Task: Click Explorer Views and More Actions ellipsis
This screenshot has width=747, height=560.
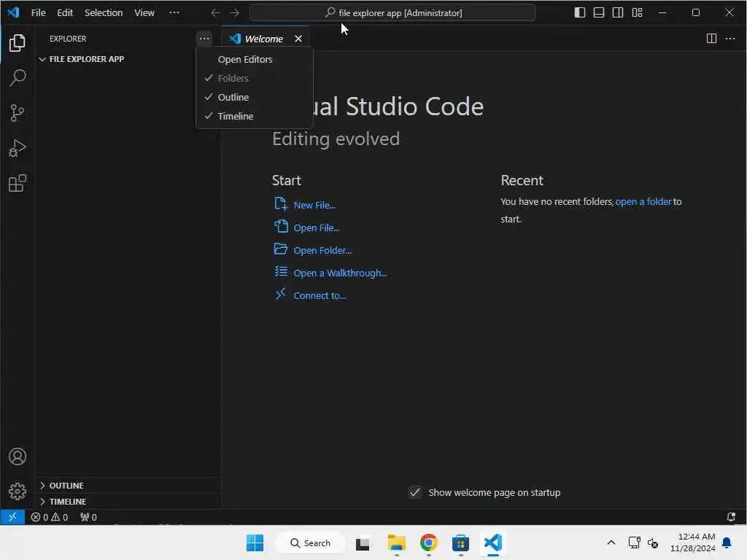Action: [204, 39]
